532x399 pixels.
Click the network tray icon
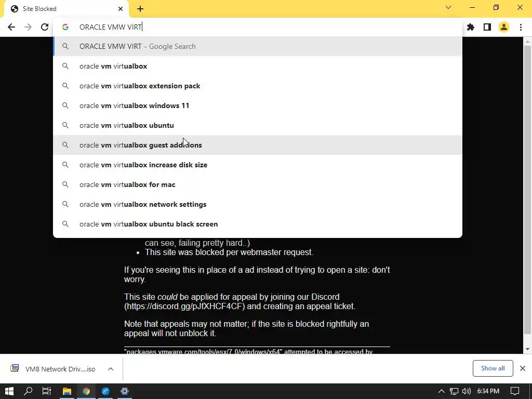click(x=454, y=391)
